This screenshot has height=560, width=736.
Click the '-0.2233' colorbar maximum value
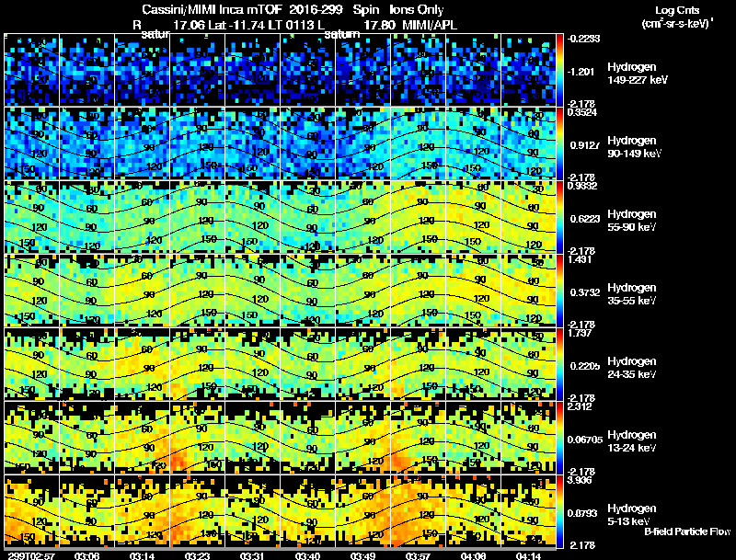pos(584,39)
